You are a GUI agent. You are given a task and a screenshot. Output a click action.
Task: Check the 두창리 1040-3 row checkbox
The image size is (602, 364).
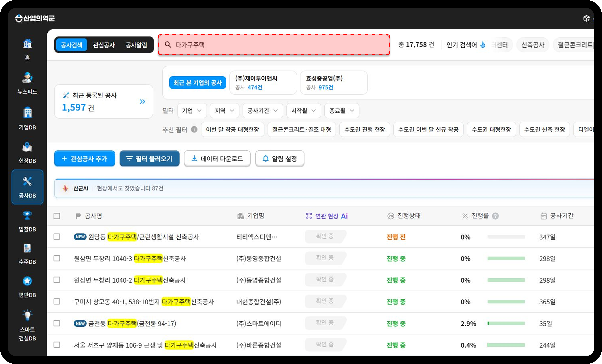tap(57, 258)
